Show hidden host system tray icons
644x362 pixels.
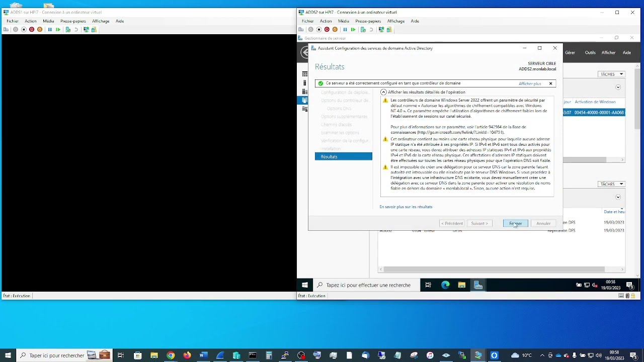542,355
